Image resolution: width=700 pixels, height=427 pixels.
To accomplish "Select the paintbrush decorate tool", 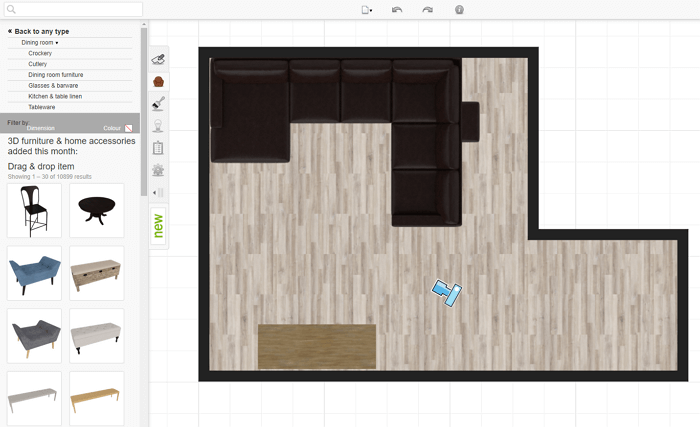I will point(158,103).
